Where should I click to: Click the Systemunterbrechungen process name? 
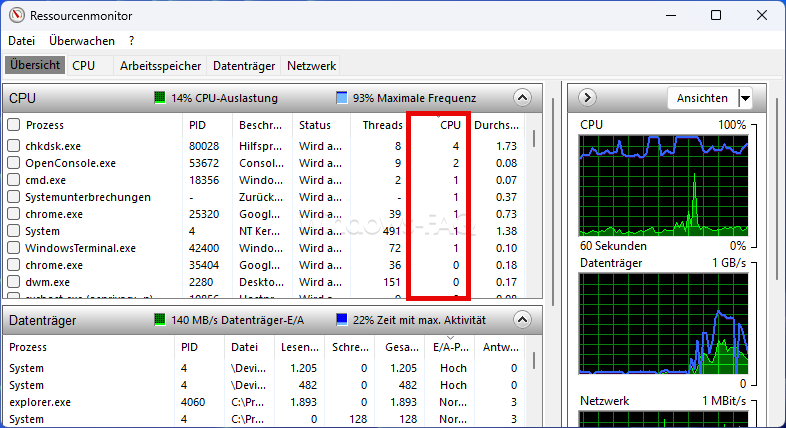[x=88, y=197]
